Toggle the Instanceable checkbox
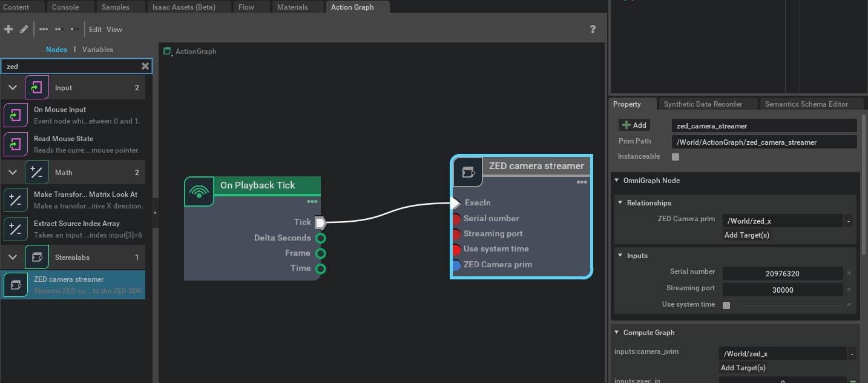This screenshot has width=868, height=383. [x=676, y=157]
